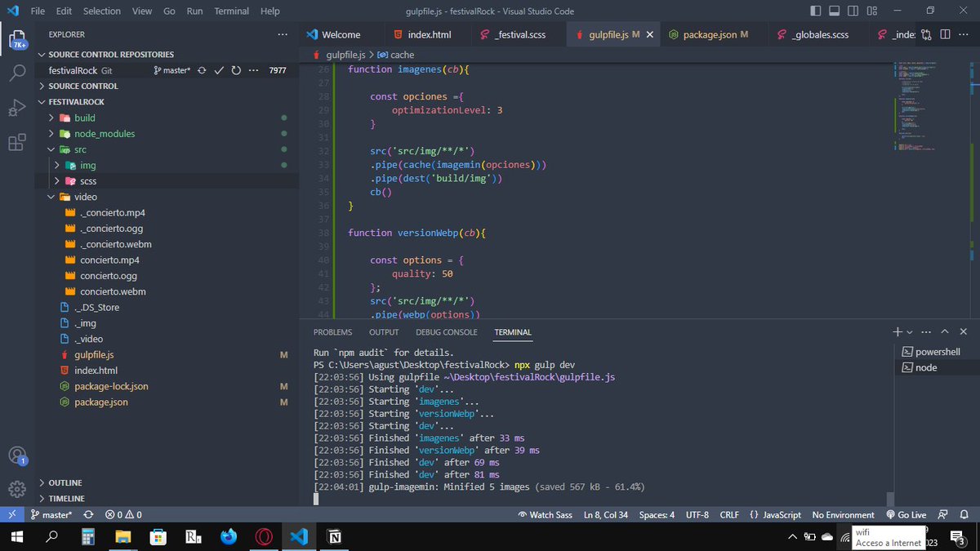Viewport: 980px width, 551px height.
Task: Open more actions for festivalRock repository
Action: tap(253, 70)
